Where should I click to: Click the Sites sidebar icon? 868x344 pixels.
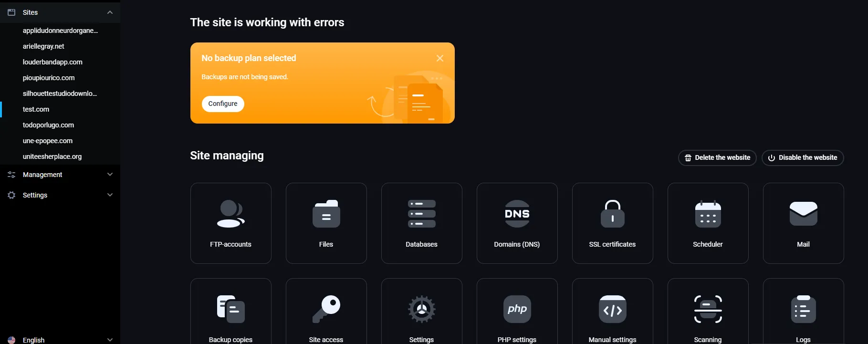pyautogui.click(x=11, y=12)
